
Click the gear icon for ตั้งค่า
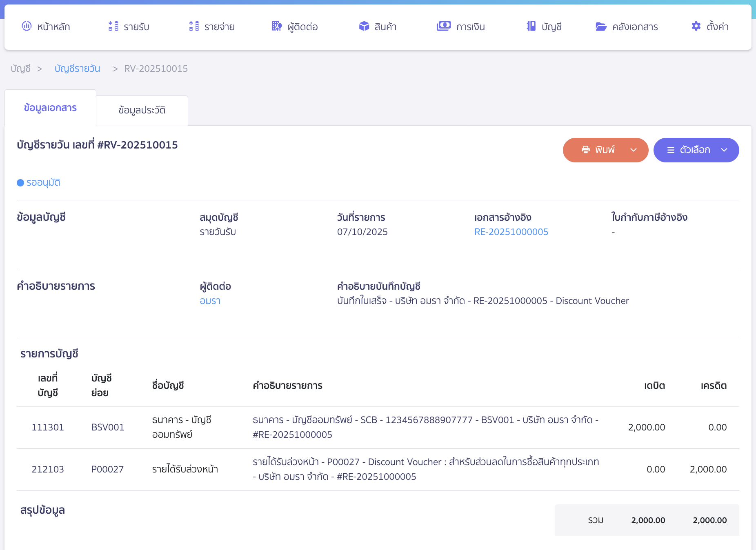696,27
